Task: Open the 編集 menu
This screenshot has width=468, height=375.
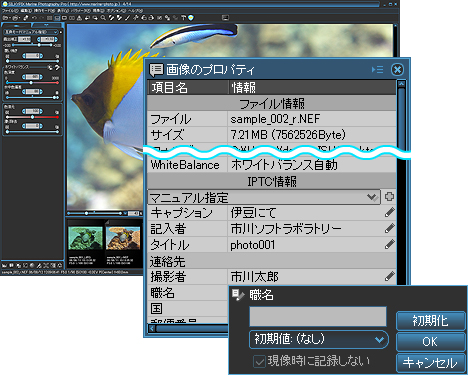Action: (26, 11)
